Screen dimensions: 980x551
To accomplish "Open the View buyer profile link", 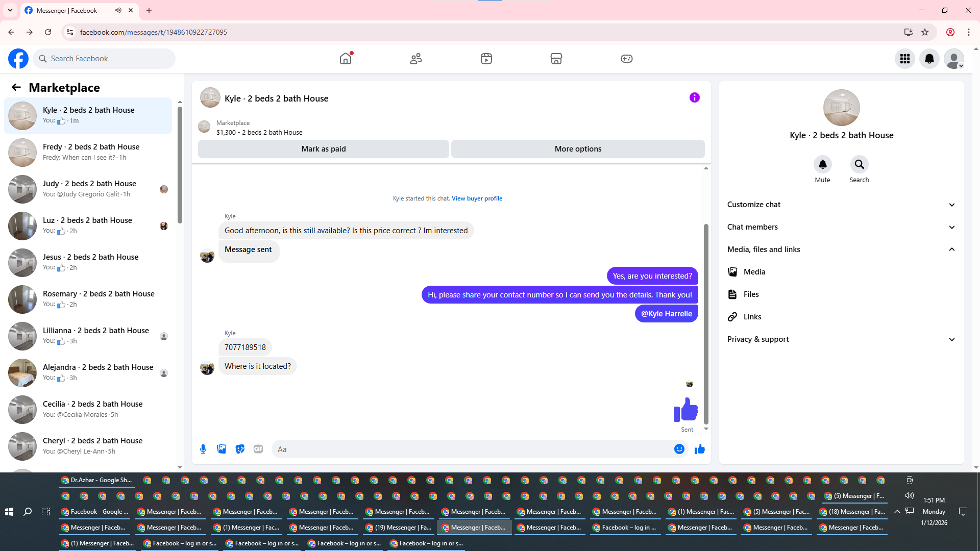I will coord(477,198).
